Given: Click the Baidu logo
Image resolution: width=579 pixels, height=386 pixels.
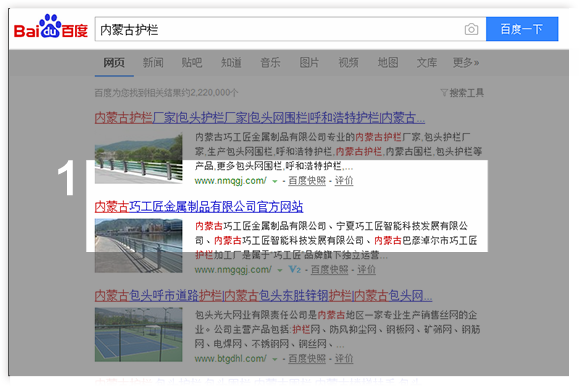Looking at the screenshot, I should [51, 27].
